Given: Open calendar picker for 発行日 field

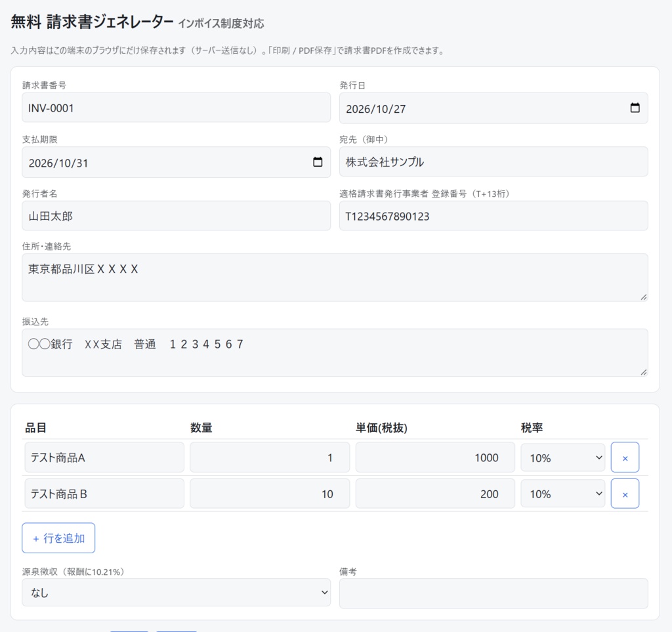Looking at the screenshot, I should point(635,108).
